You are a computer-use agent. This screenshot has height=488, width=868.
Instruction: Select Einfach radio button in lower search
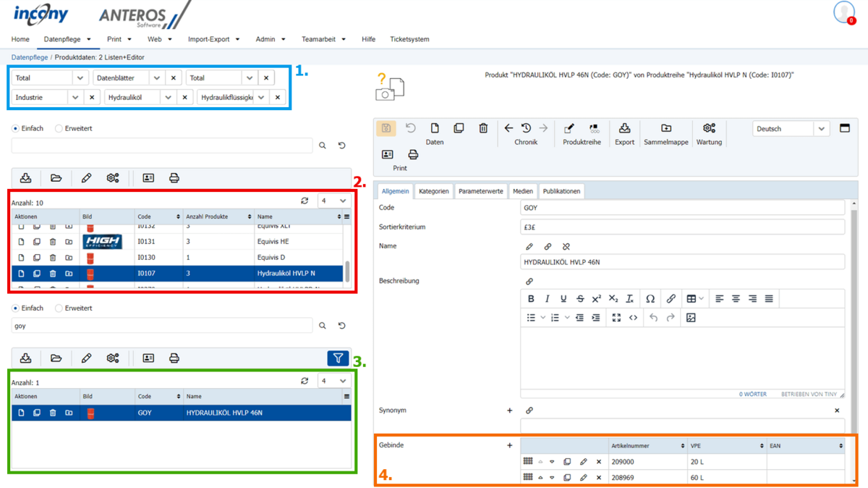16,308
